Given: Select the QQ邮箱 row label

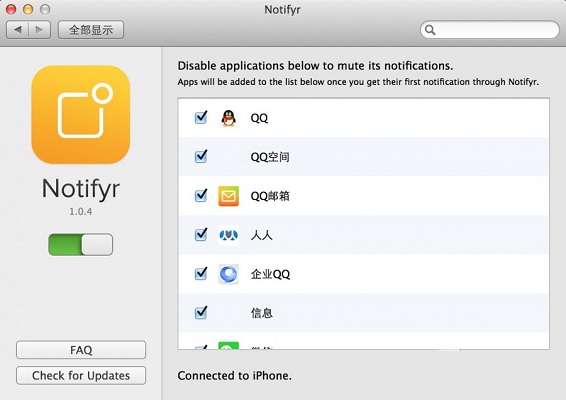Looking at the screenshot, I should 270,196.
